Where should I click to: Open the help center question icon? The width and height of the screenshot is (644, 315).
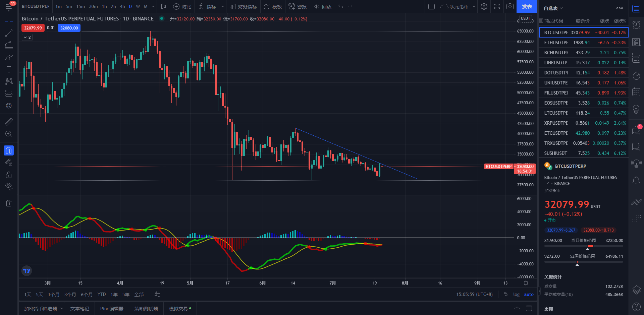636,307
